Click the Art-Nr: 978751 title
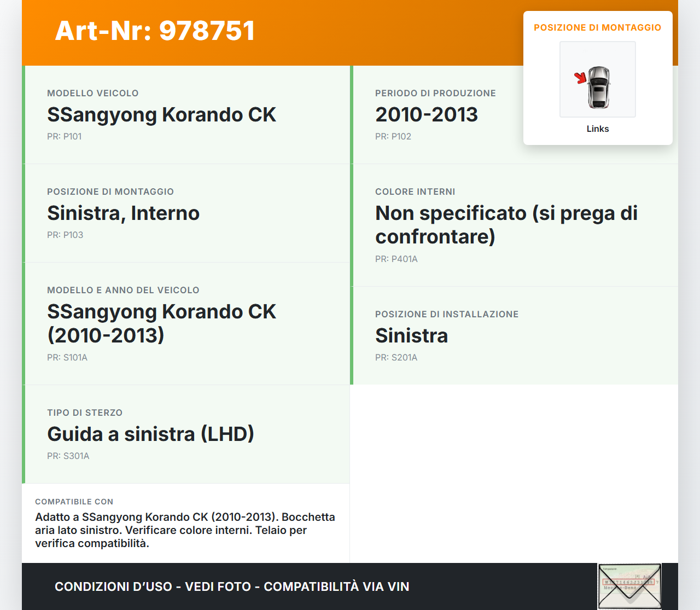Viewport: 700px width, 610px height. click(155, 31)
